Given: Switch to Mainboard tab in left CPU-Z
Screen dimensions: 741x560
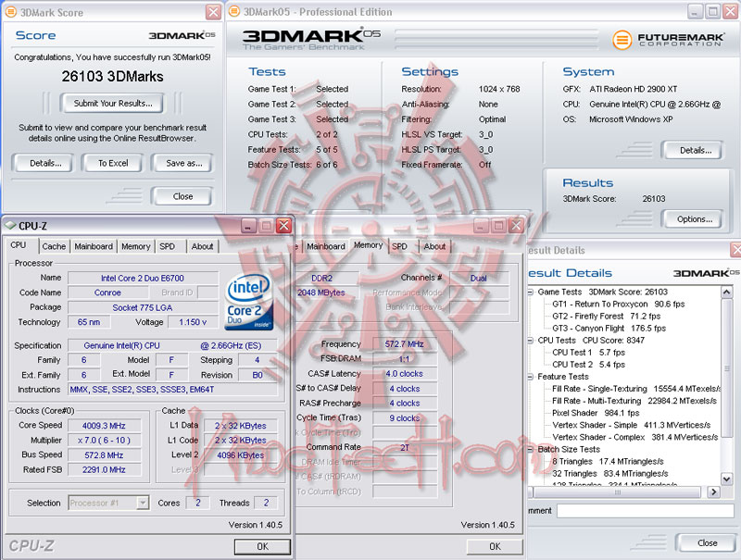Looking at the screenshot, I should click(x=94, y=246).
